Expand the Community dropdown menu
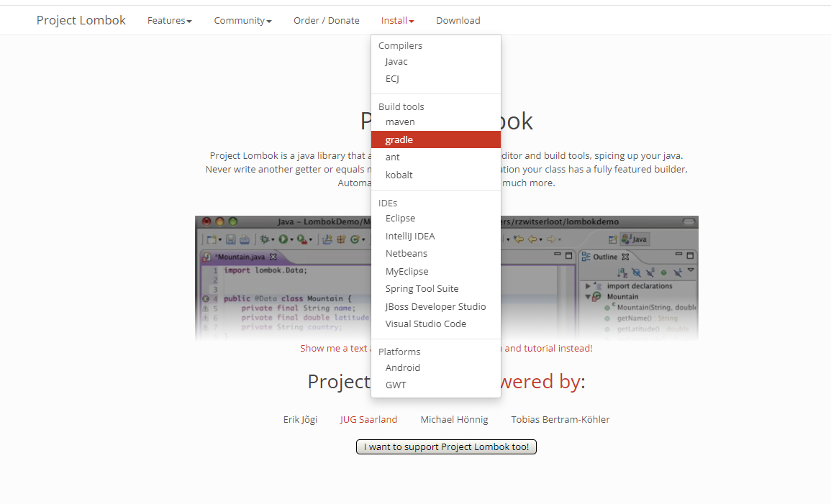The image size is (831, 504). pos(242,21)
